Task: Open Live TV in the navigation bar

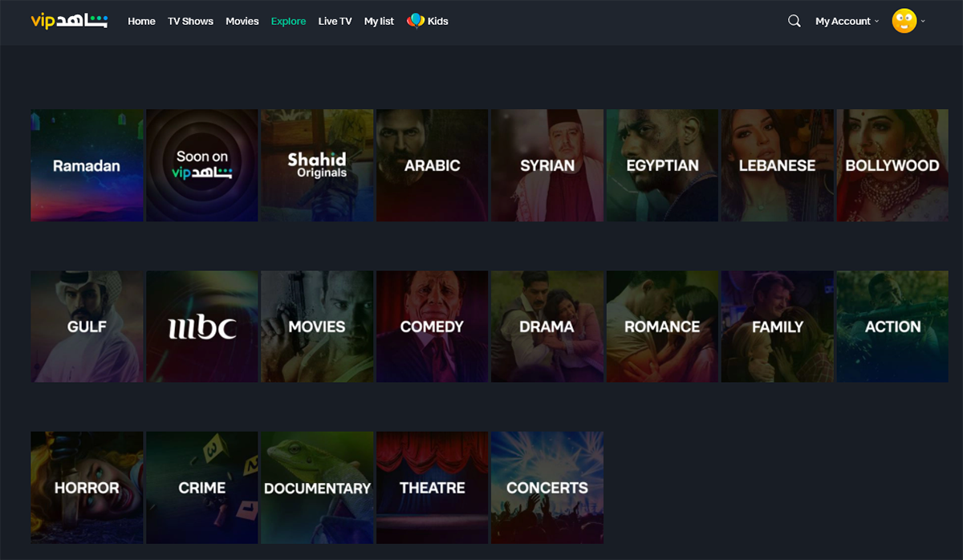Action: click(x=335, y=22)
